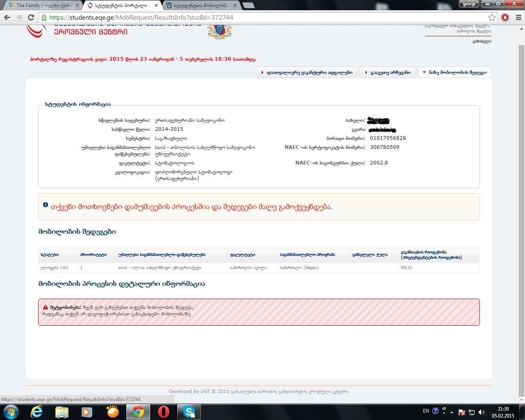Open Windows Explorer from the taskbar
The width and height of the screenshot is (525, 420).
point(62,411)
